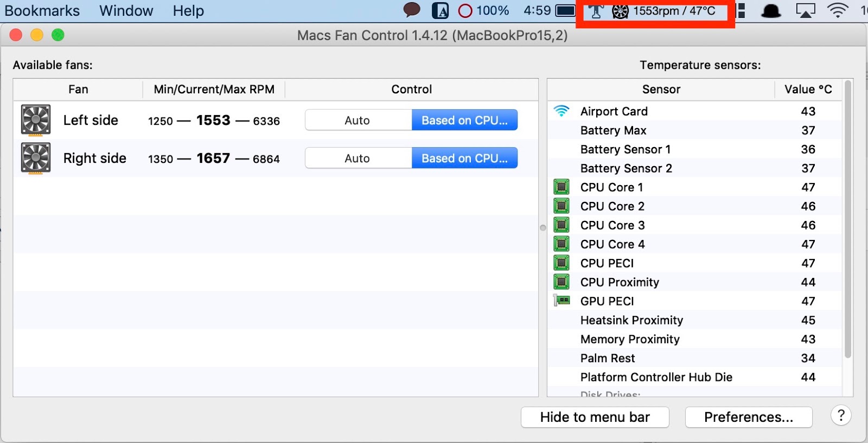Image resolution: width=868 pixels, height=443 pixels.
Task: Select the Battery Sensor 1 row
Action: point(694,149)
